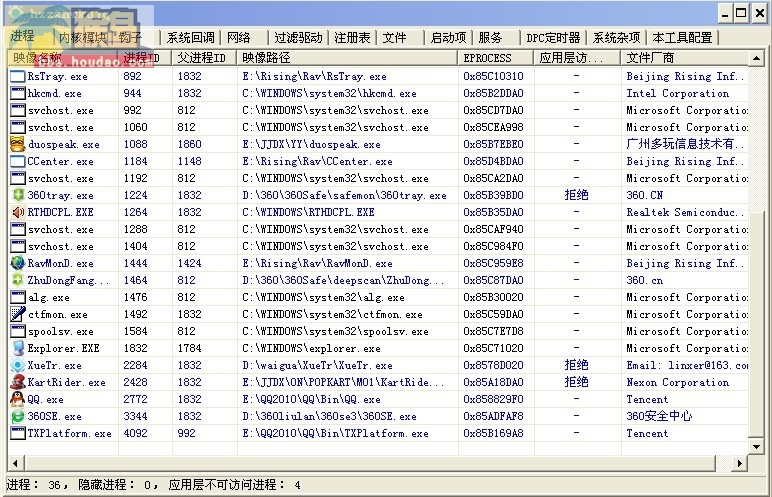Click the 拒绝 cell in 360tray row
This screenshot has width=772, height=497.
[577, 195]
